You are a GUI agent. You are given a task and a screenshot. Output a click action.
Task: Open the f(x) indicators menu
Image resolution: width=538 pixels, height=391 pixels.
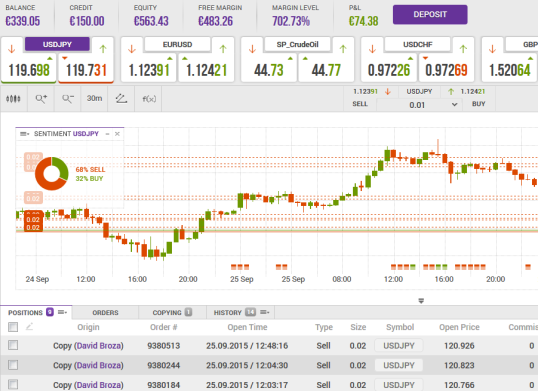click(x=149, y=99)
